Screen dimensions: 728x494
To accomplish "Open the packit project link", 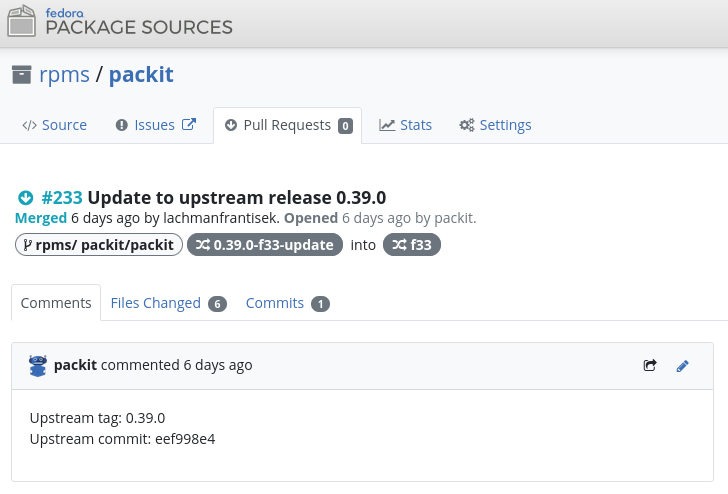I will point(141,74).
